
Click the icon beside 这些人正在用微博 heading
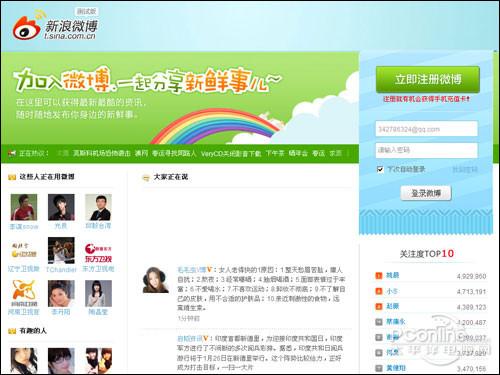12,177
